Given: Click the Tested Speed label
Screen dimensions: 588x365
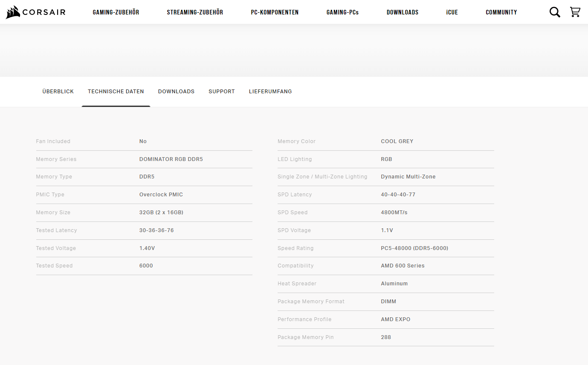Looking at the screenshot, I should [54, 266].
